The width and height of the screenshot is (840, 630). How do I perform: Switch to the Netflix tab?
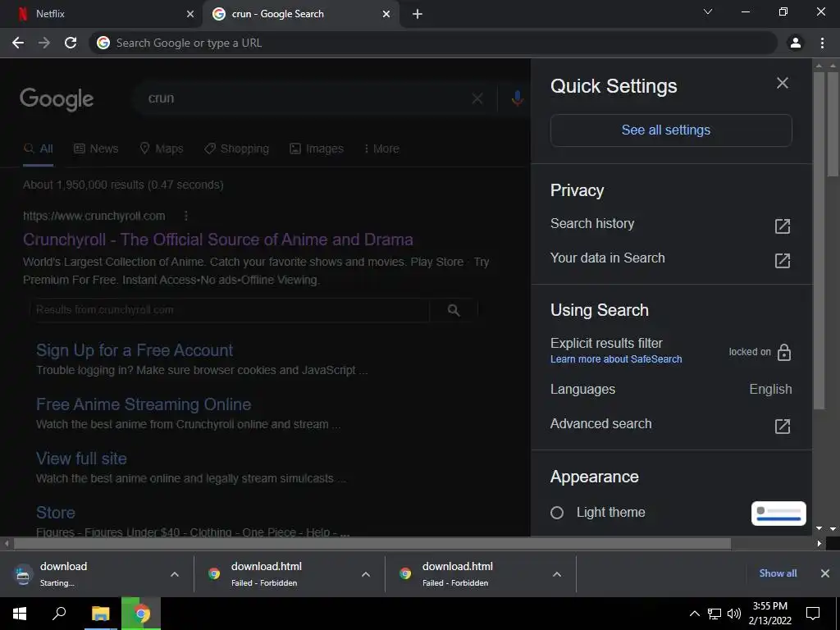point(102,14)
